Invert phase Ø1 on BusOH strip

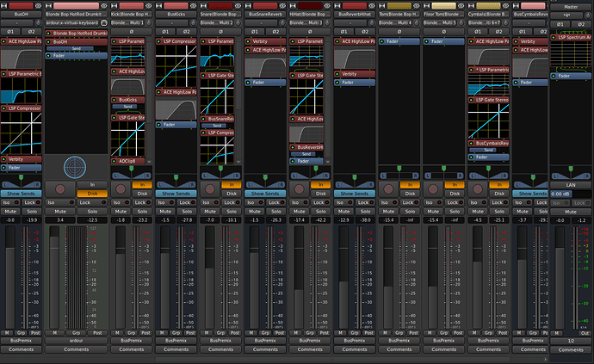pos(11,32)
